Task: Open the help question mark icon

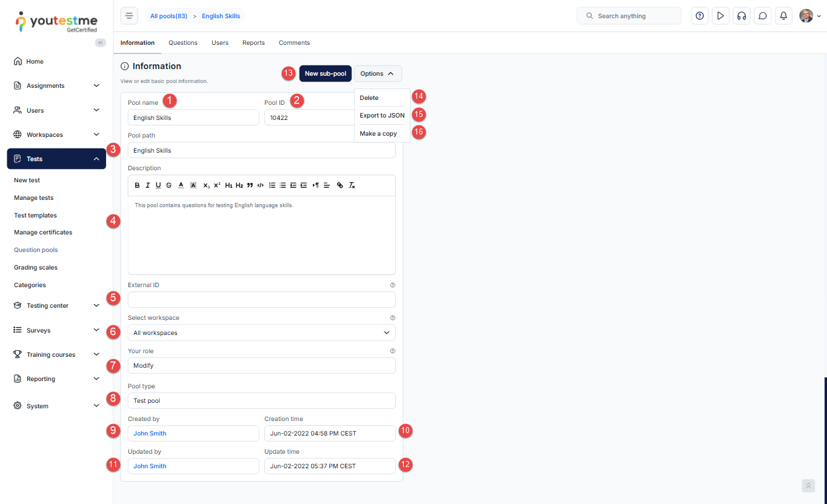Action: point(700,16)
